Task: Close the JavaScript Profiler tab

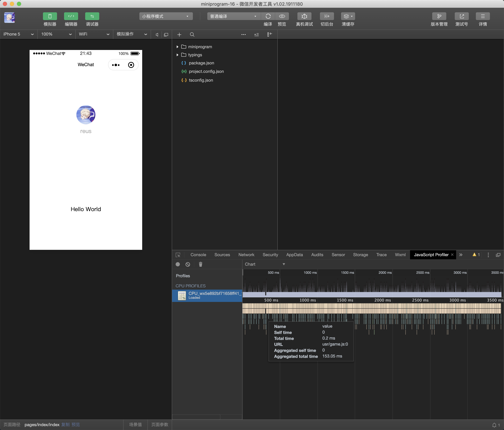Action: pyautogui.click(x=452, y=255)
